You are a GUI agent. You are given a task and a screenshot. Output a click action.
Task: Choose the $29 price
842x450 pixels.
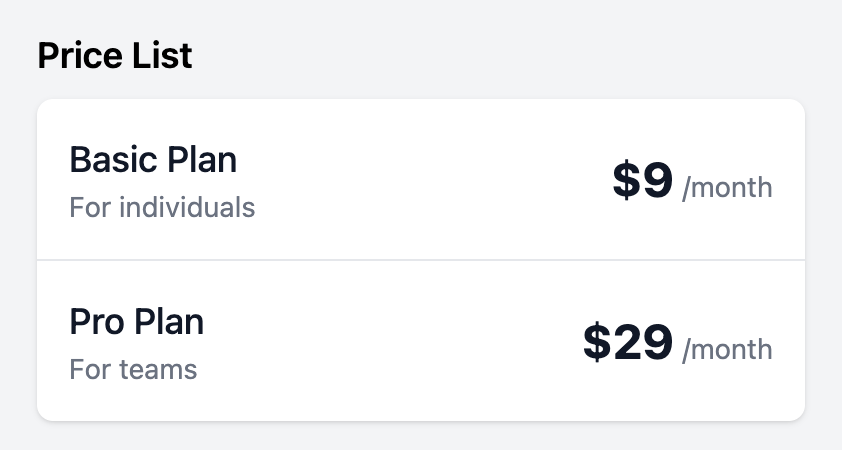click(628, 342)
